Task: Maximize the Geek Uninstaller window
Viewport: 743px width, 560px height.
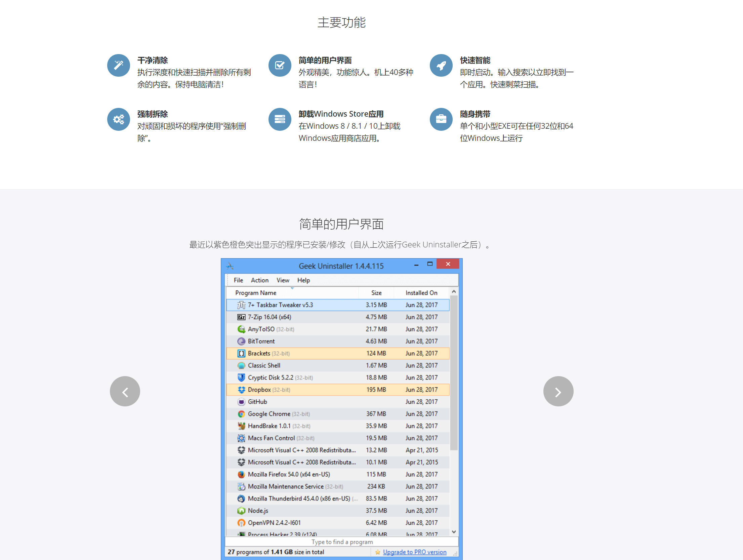Action: click(430, 264)
